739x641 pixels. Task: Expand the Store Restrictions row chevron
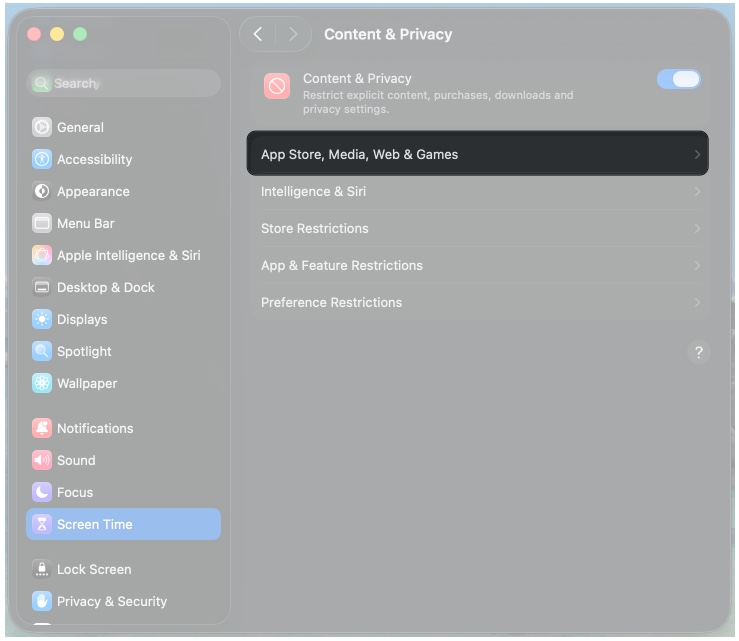pyautogui.click(x=697, y=229)
